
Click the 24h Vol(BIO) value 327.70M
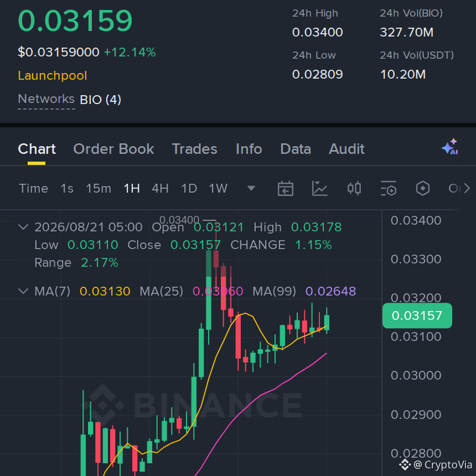(x=407, y=32)
